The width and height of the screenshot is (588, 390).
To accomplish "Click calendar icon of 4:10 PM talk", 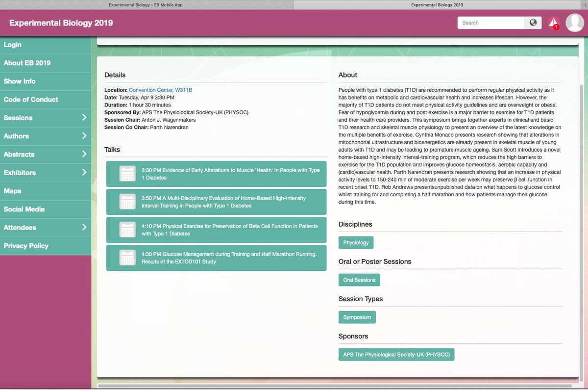I will [x=127, y=230].
